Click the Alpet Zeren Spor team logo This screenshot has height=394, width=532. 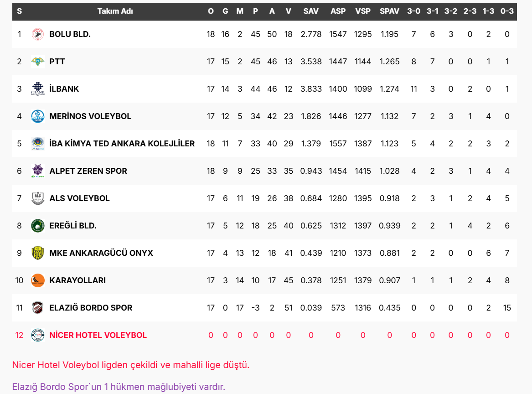(x=38, y=171)
